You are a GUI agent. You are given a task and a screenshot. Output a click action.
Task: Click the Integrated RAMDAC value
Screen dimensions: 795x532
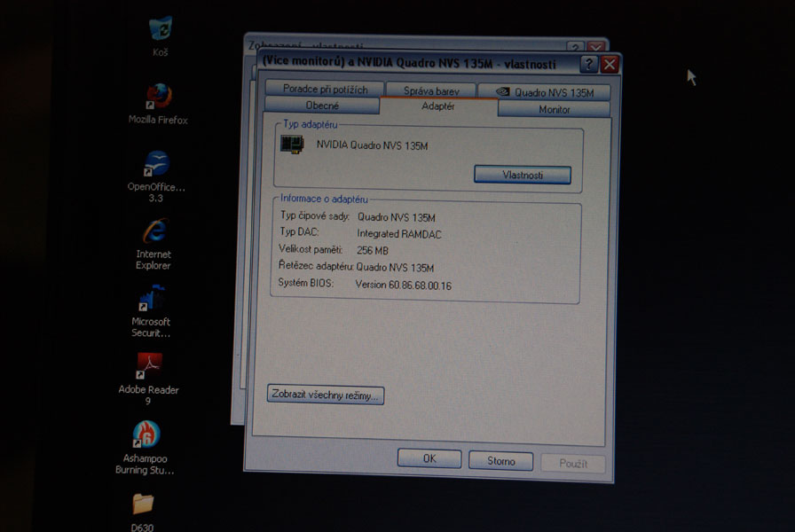click(x=399, y=234)
